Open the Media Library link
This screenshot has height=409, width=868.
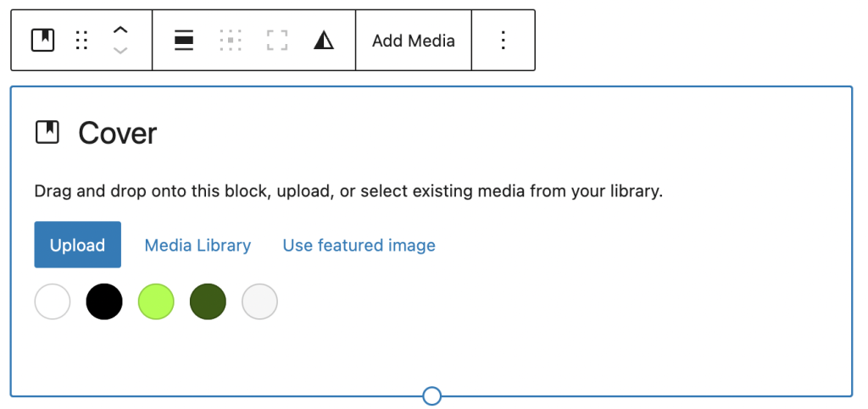pyautogui.click(x=198, y=246)
